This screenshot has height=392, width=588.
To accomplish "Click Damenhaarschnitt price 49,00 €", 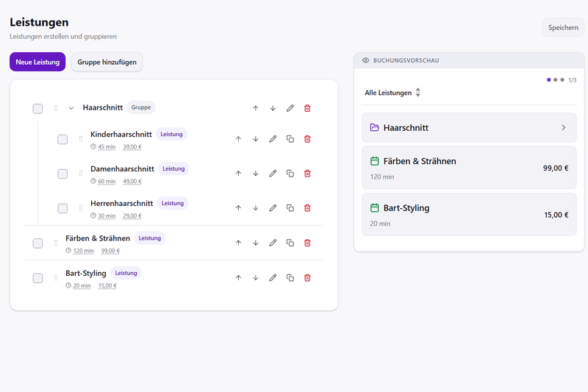I will click(132, 182).
